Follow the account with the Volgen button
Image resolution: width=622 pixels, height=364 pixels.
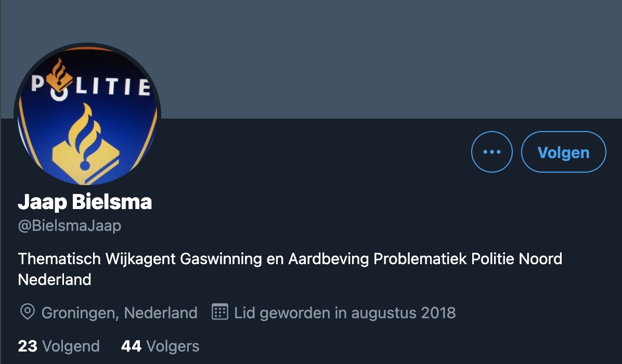[x=563, y=152]
